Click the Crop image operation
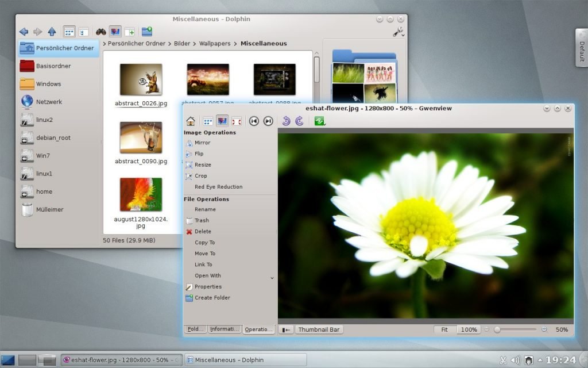Image resolution: width=588 pixels, height=368 pixels. tap(200, 176)
